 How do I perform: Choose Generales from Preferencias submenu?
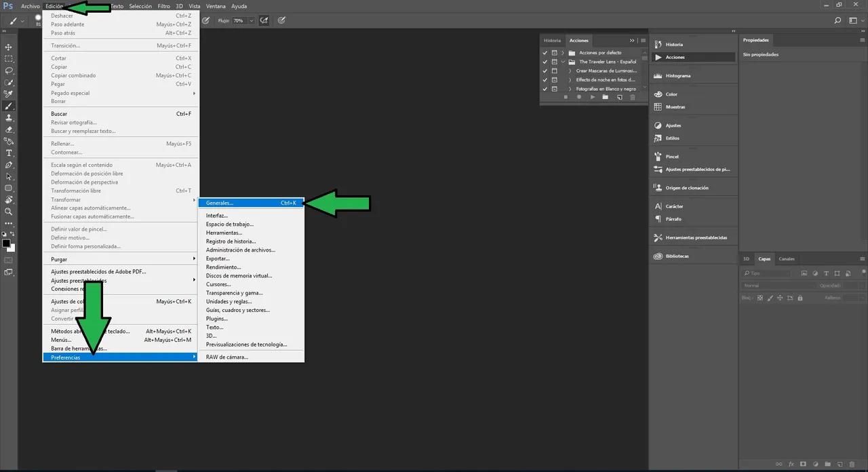(x=251, y=203)
